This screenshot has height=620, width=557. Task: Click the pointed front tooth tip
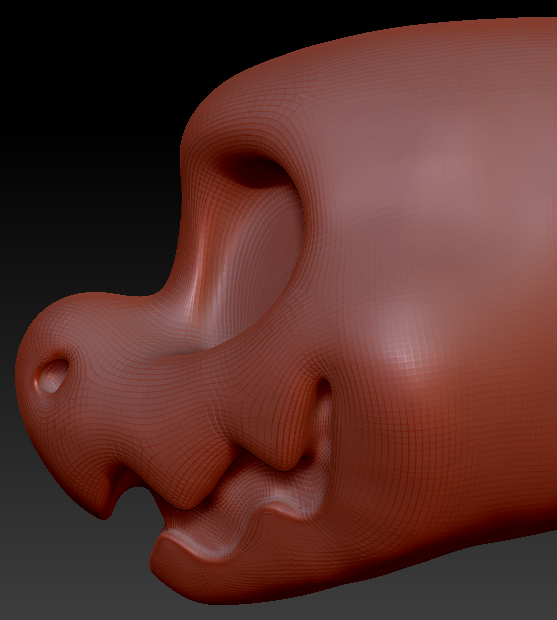[x=105, y=512]
